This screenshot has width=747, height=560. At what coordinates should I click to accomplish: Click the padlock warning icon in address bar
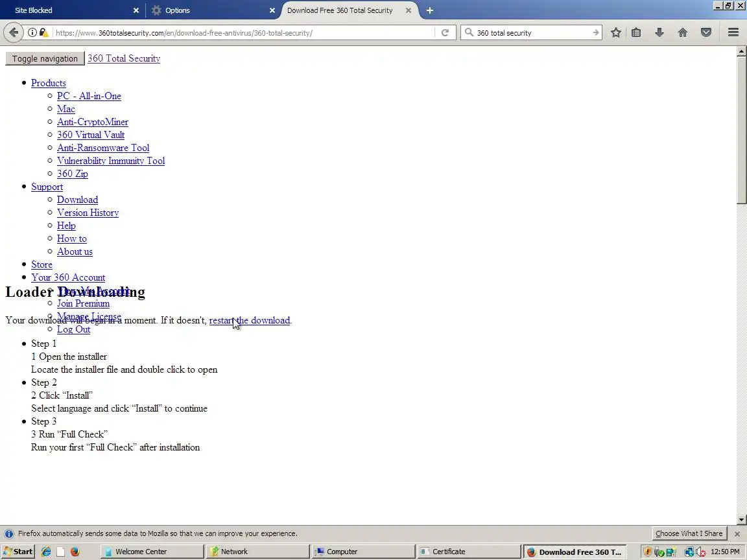tap(43, 33)
